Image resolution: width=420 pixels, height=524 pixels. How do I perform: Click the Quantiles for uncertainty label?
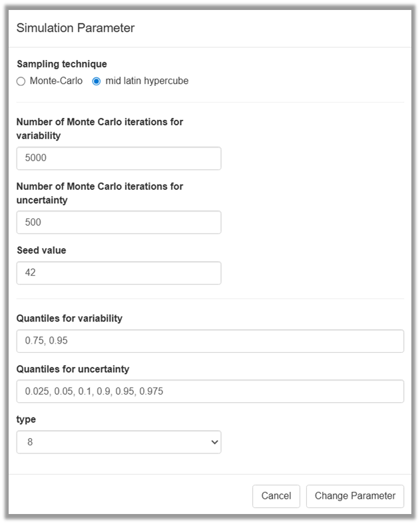pos(73,369)
